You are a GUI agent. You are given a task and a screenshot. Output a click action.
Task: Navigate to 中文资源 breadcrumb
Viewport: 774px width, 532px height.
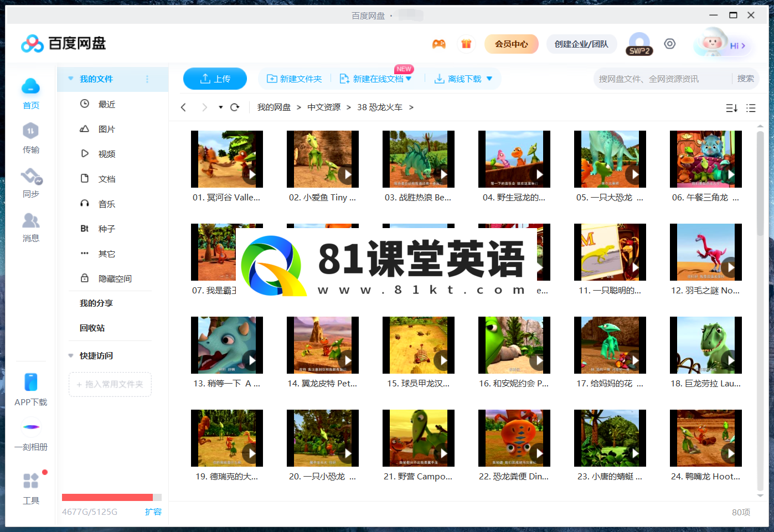pos(324,107)
